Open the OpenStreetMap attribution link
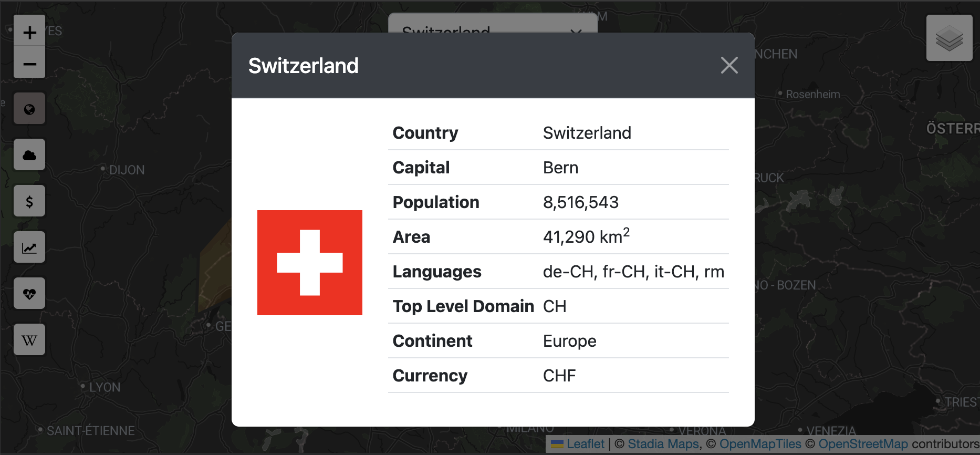 click(863, 444)
